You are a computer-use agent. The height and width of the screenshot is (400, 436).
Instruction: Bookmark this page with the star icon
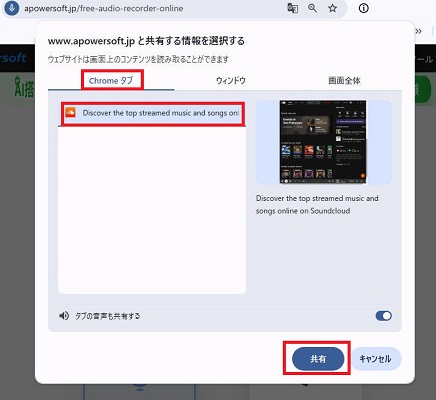coord(332,8)
